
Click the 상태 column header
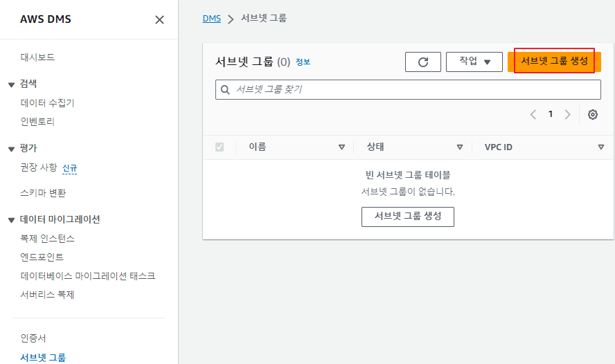tap(375, 147)
